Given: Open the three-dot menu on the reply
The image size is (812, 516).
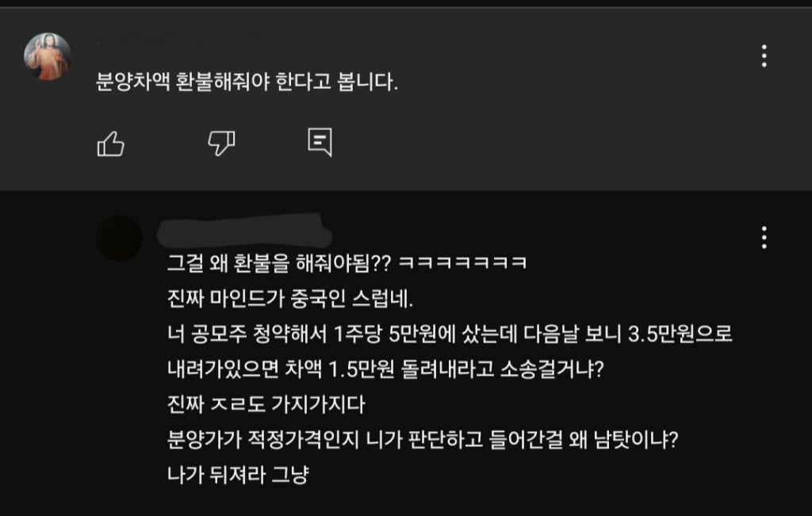Looking at the screenshot, I should click(764, 238).
